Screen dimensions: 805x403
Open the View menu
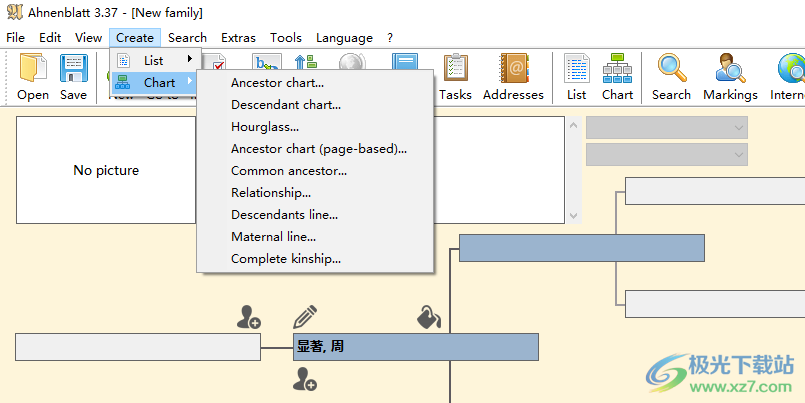[x=88, y=37]
